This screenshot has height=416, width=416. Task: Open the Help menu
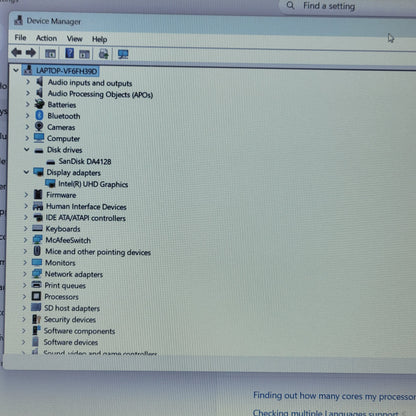point(99,39)
